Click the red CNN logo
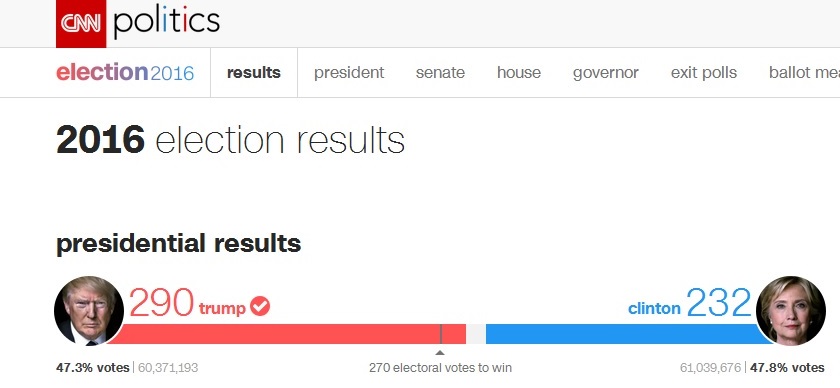 [81, 24]
